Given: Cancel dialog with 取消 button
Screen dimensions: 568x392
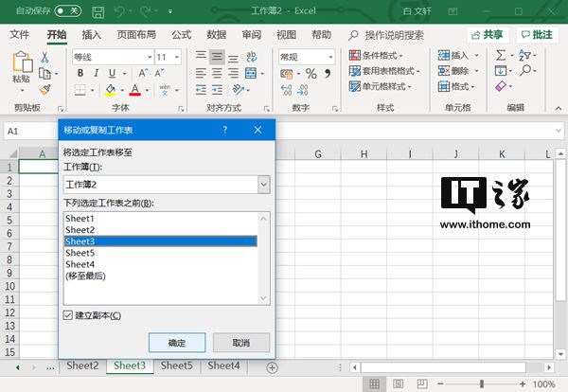Looking at the screenshot, I should tap(241, 343).
